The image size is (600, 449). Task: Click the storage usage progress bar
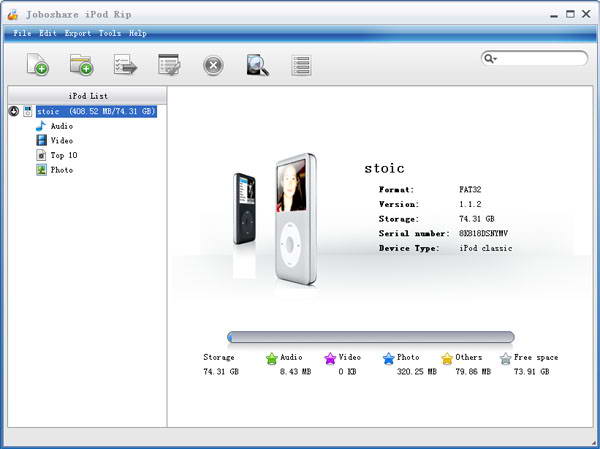(370, 337)
